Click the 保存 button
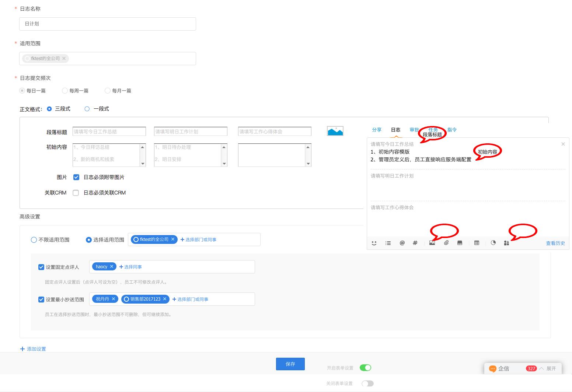This screenshot has height=392, width=572. click(290, 364)
